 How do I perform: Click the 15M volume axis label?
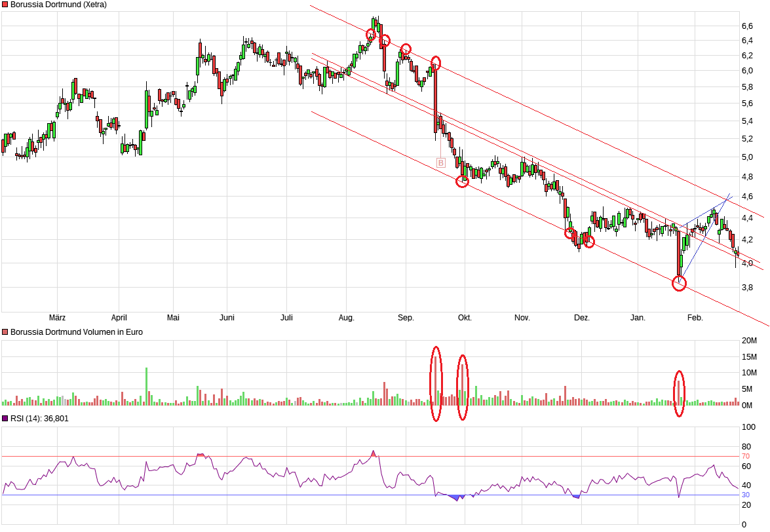click(x=750, y=357)
